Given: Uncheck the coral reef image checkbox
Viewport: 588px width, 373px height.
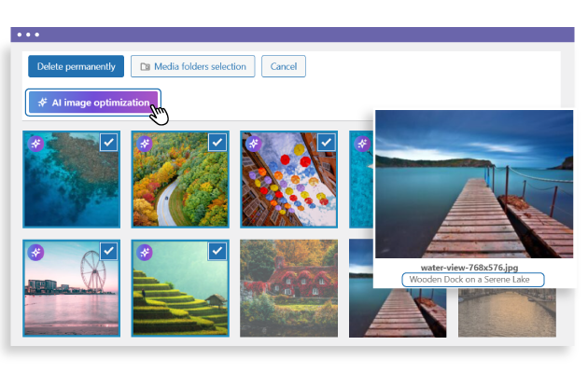Looking at the screenshot, I should [109, 143].
